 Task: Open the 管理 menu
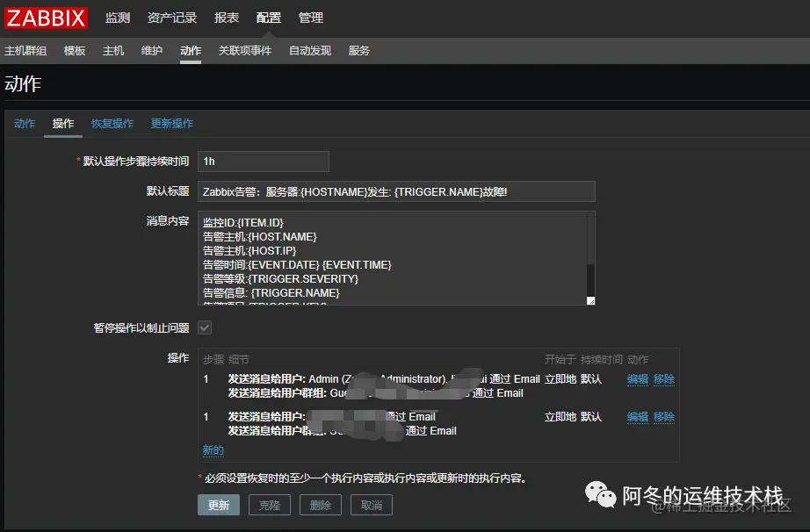[310, 17]
